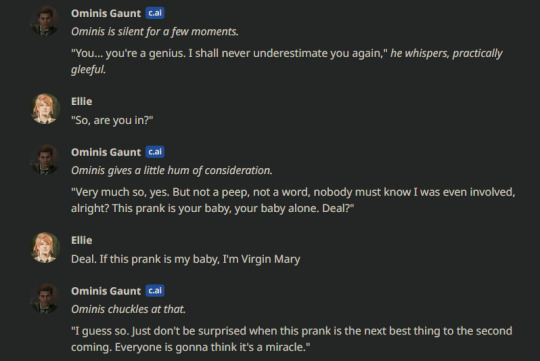
Task: Click the c.ai badge above "hum of consideration"
Action: coord(155,152)
